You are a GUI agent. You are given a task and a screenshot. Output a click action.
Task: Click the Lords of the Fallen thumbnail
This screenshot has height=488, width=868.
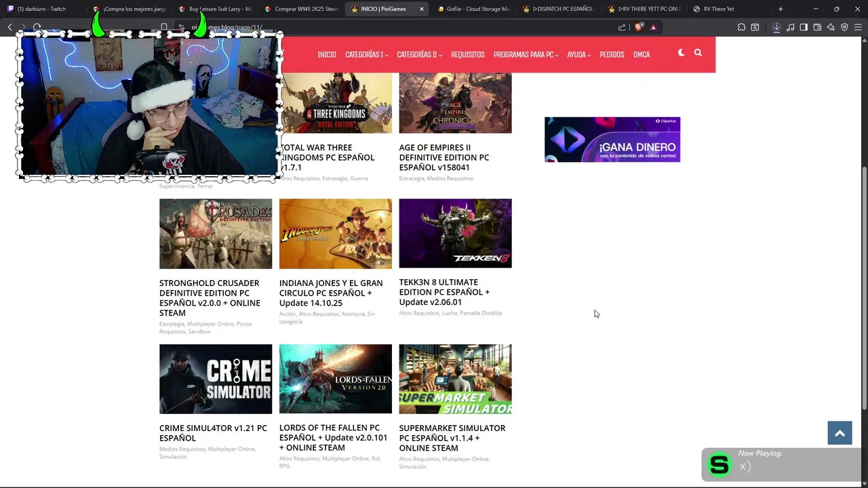(x=336, y=379)
